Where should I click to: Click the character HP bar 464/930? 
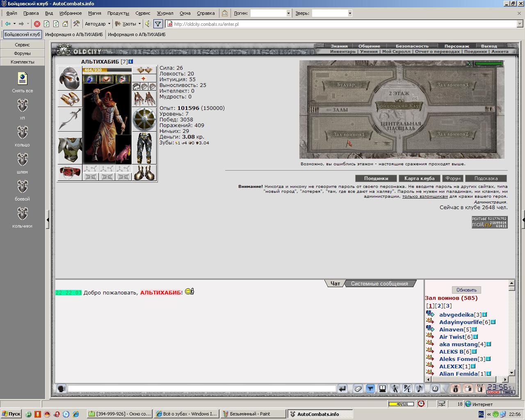[x=107, y=70]
